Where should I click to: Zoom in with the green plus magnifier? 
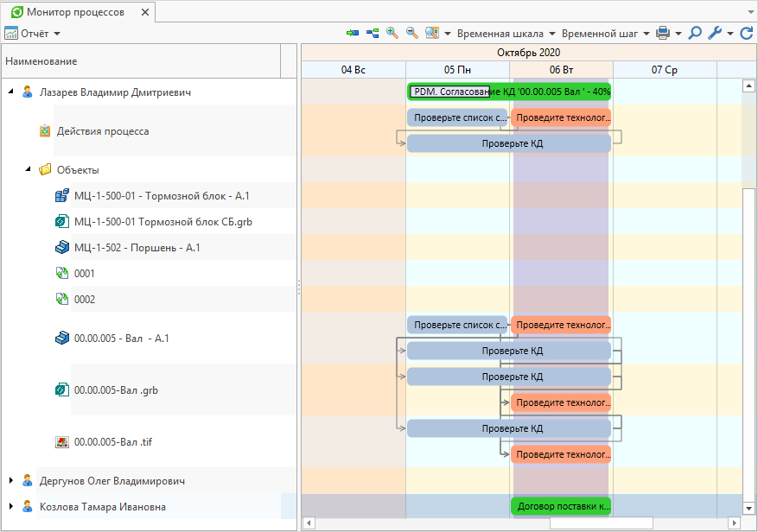pos(392,33)
